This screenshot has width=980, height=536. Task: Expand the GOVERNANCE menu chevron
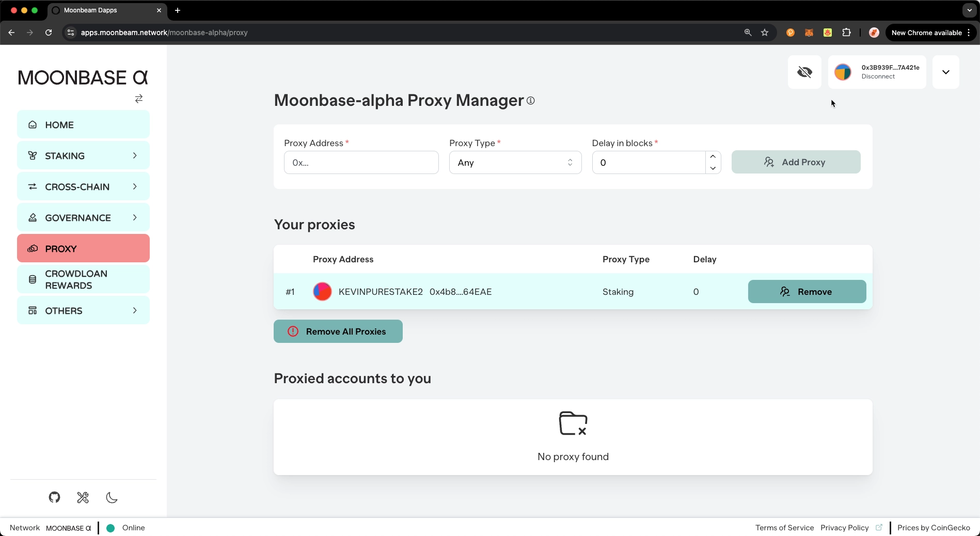(135, 217)
